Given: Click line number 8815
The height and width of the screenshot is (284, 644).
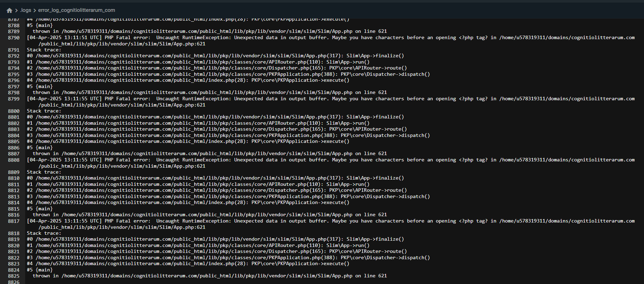Looking at the screenshot, I should [x=14, y=209].
